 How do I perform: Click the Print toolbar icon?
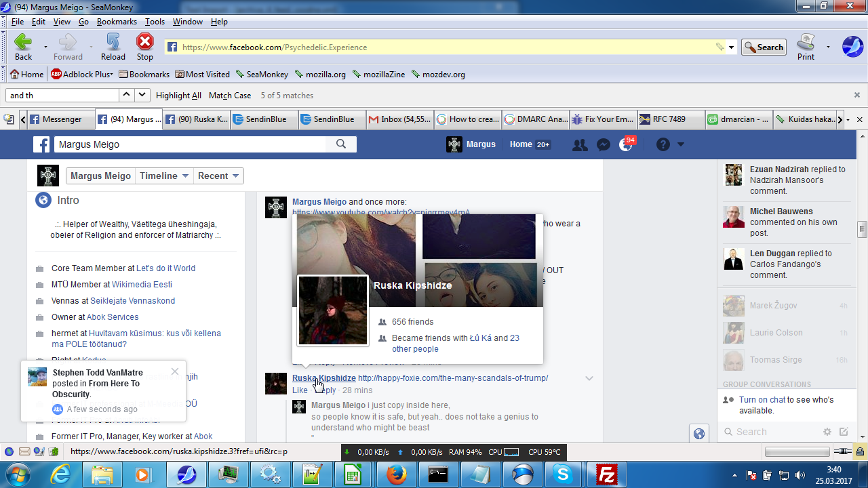pos(806,47)
